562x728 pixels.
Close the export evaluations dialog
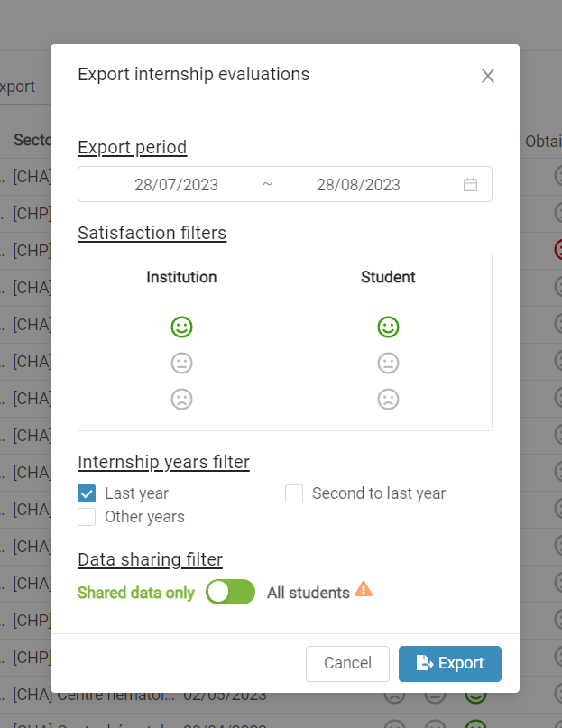pos(488,76)
